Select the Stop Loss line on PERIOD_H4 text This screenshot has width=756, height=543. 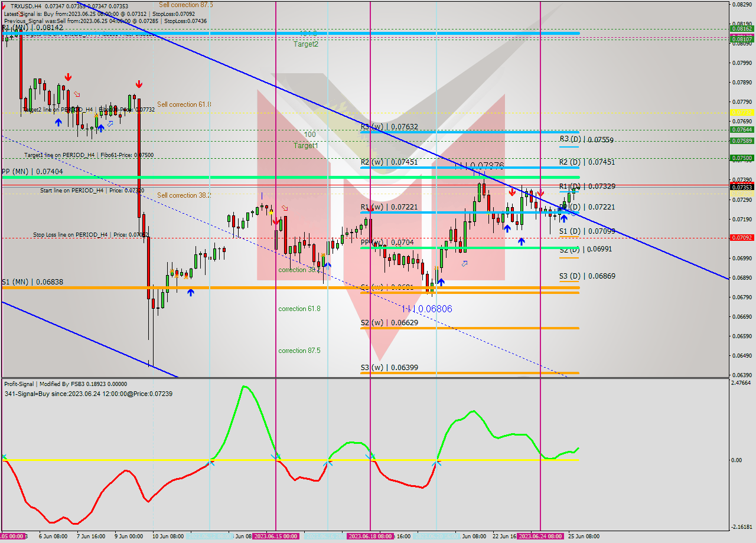point(91,235)
